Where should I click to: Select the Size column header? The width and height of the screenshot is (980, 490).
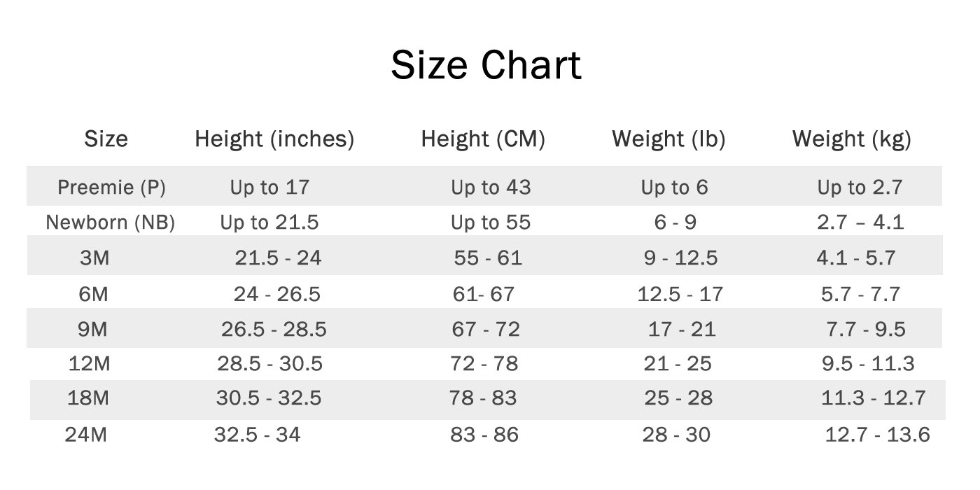106,139
